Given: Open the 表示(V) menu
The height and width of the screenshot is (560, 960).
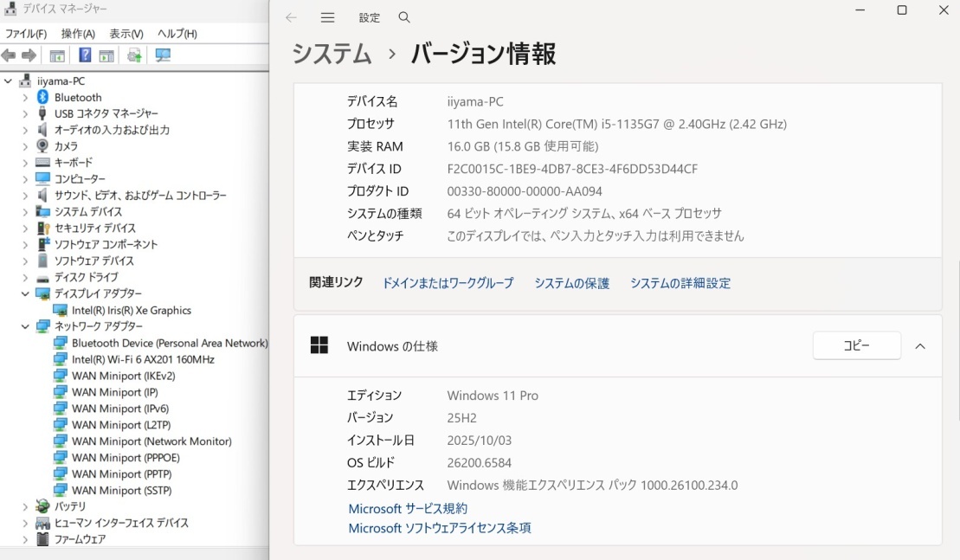Looking at the screenshot, I should coord(126,34).
